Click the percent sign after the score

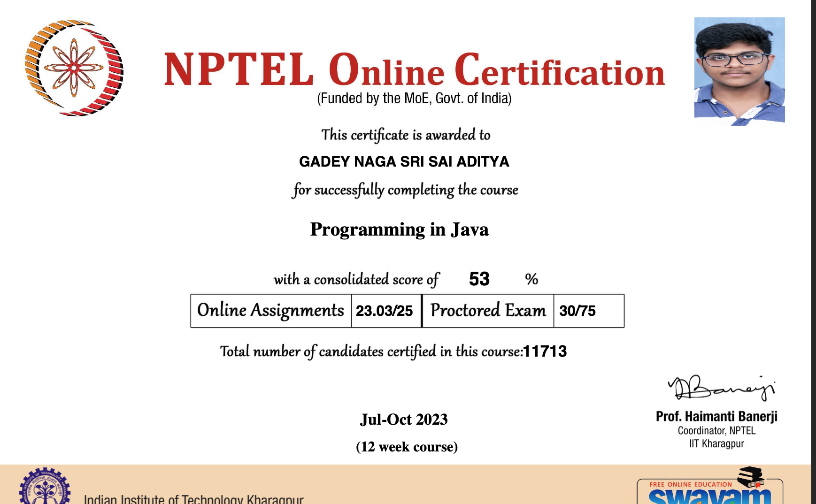point(531,279)
